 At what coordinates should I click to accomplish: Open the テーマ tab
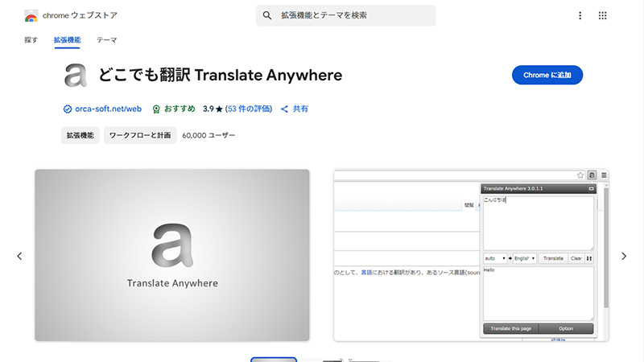pos(107,39)
